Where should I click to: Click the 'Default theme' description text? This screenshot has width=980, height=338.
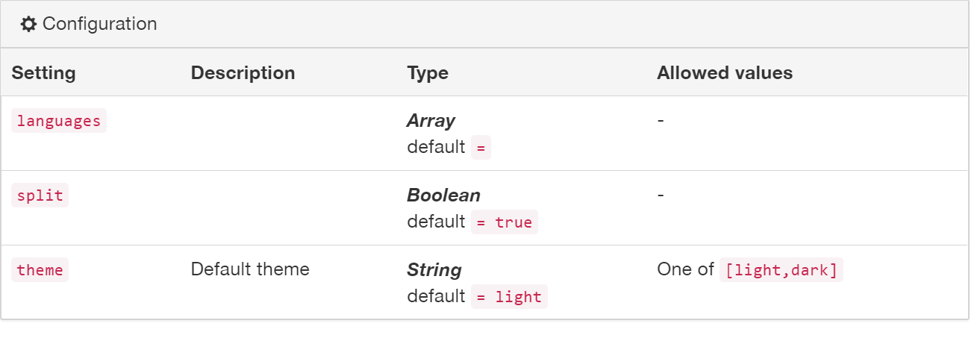250,269
